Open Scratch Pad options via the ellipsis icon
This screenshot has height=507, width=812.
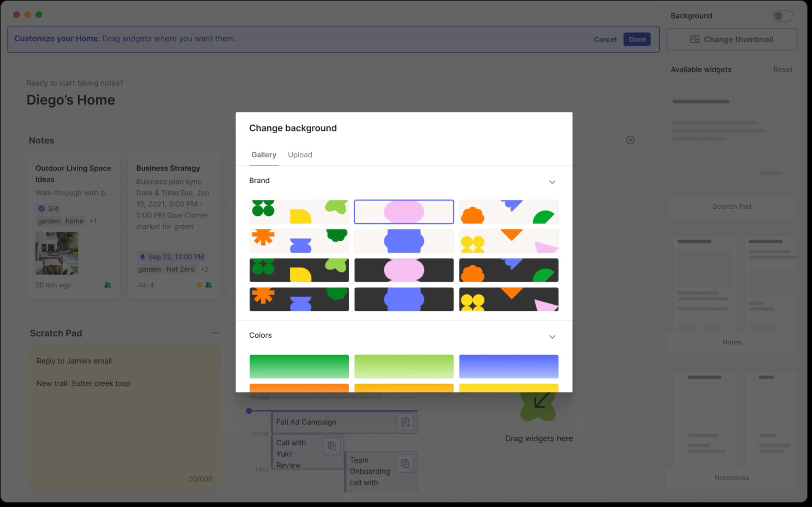pos(214,333)
